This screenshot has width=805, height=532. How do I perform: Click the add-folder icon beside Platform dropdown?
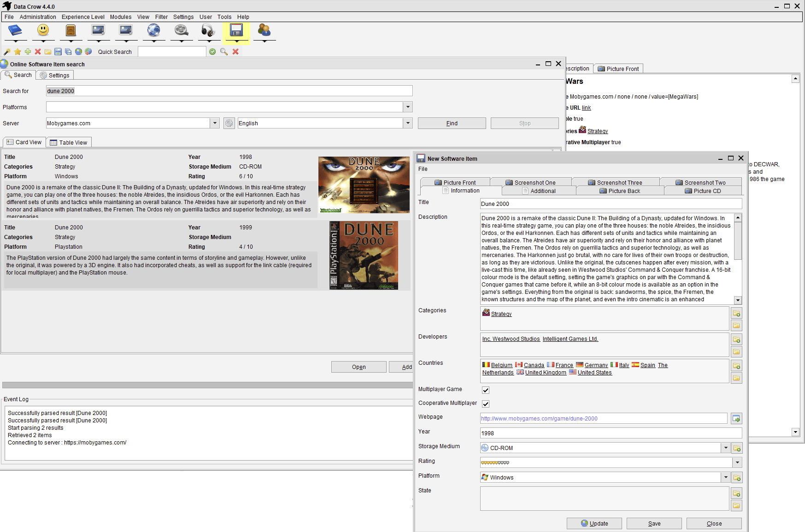pos(737,478)
